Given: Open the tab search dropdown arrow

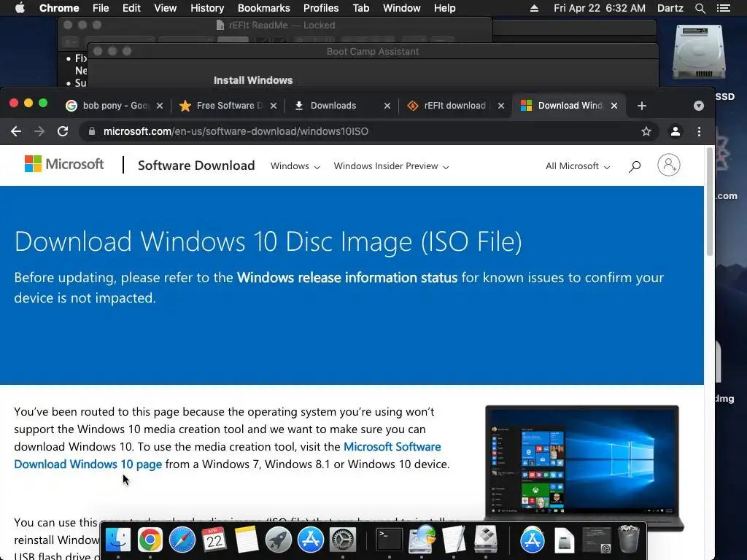Looking at the screenshot, I should pos(698,106).
